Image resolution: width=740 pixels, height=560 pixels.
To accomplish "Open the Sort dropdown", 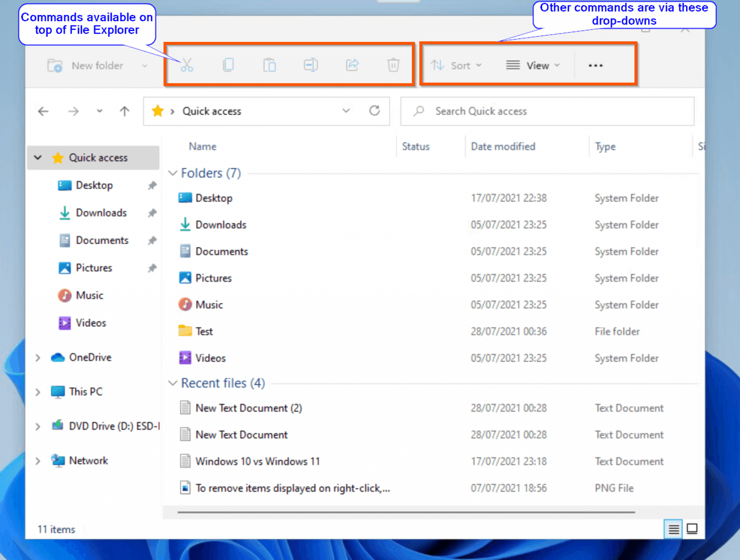I will 457,65.
